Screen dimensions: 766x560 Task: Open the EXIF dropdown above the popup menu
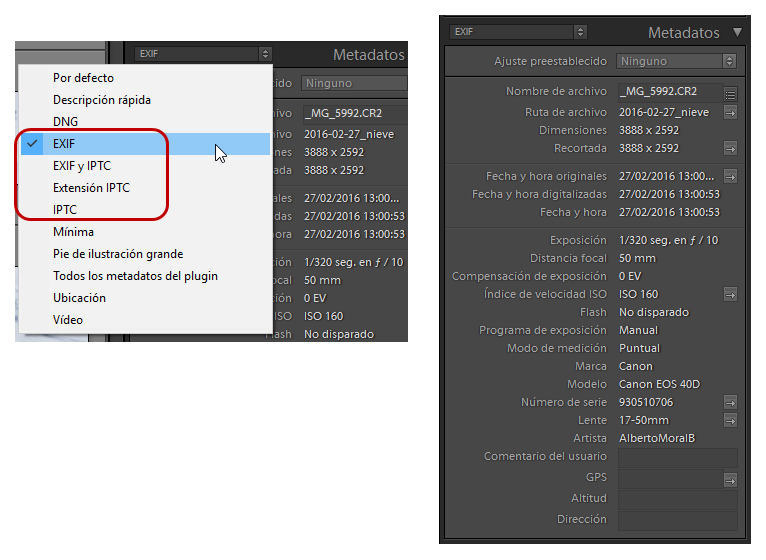point(203,54)
